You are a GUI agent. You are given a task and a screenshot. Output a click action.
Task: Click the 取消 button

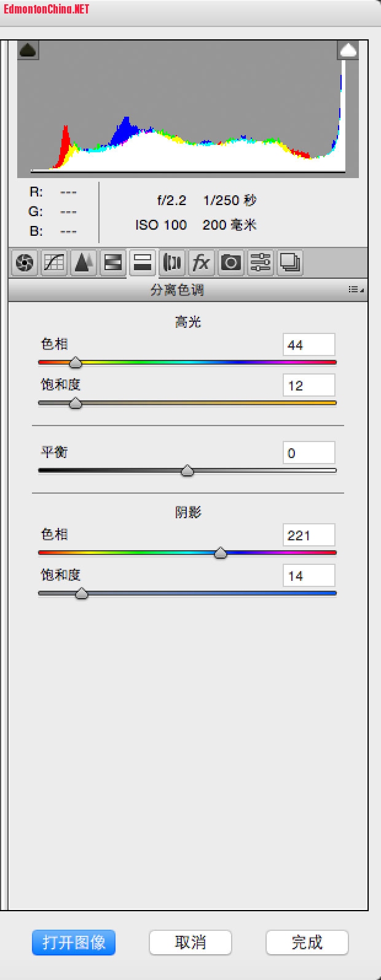(190, 942)
